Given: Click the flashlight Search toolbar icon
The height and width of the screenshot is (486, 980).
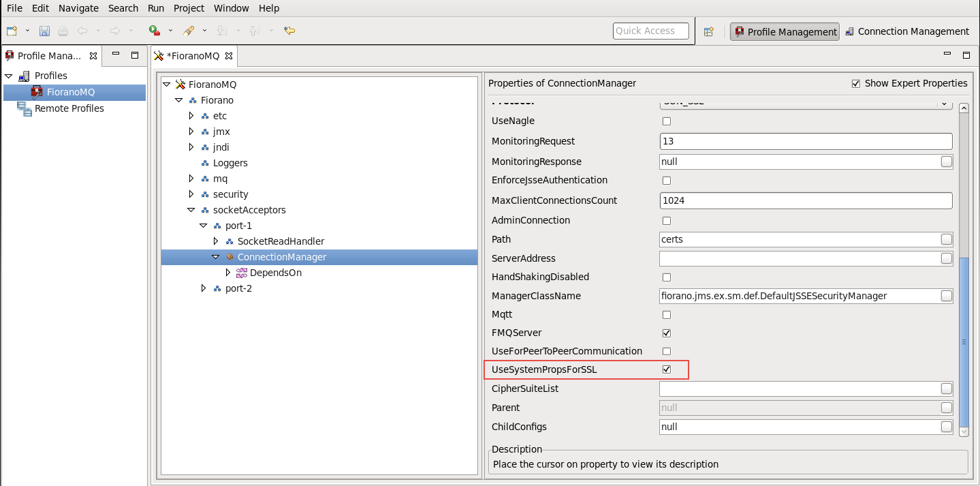Looking at the screenshot, I should (189, 31).
